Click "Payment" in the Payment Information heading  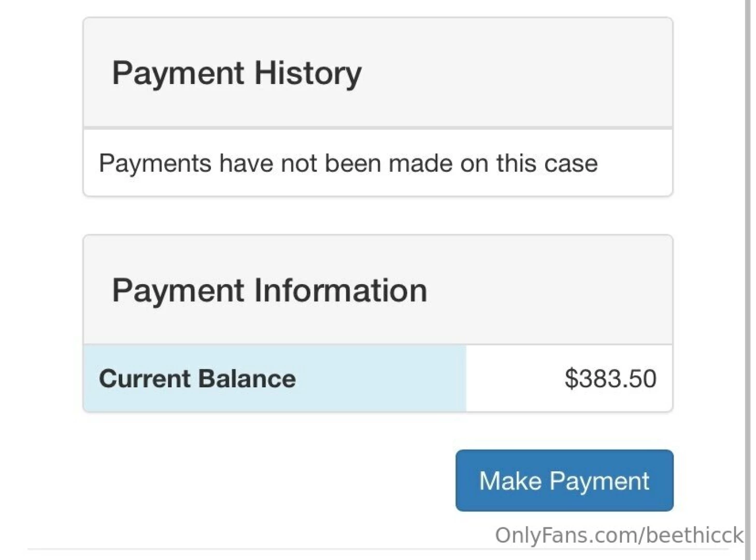(x=178, y=290)
